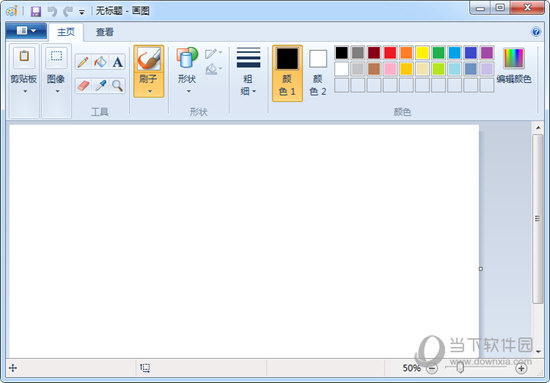Click the vertical scrollbar up arrow
This screenshot has width=550, height=383.
coord(538,128)
